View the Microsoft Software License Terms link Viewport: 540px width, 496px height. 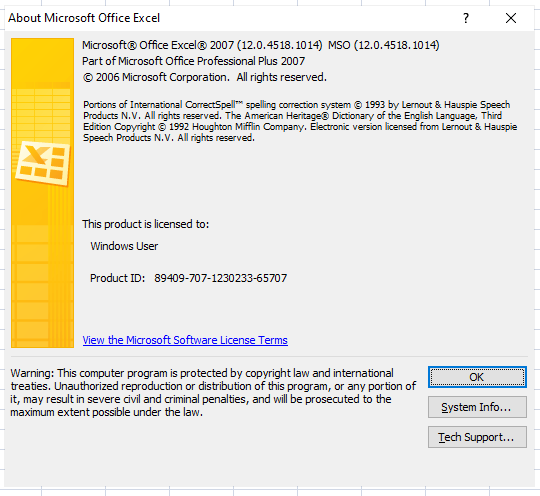(x=185, y=340)
